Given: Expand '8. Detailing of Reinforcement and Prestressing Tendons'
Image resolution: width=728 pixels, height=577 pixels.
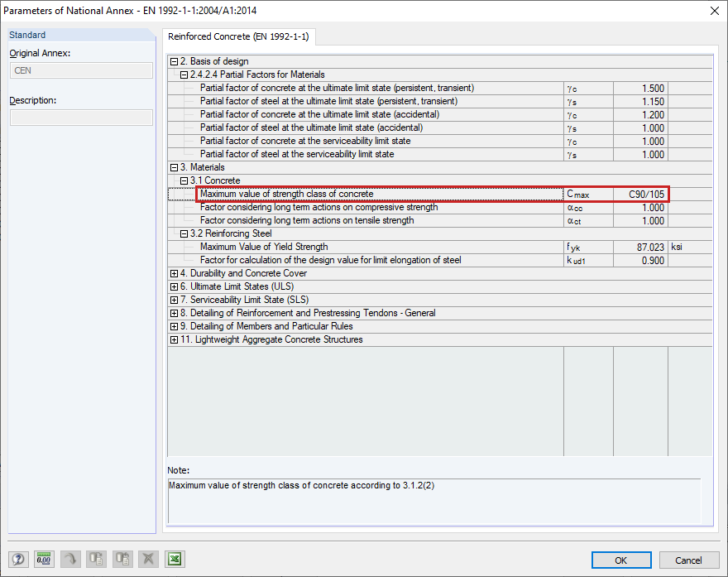Looking at the screenshot, I should tap(174, 313).
